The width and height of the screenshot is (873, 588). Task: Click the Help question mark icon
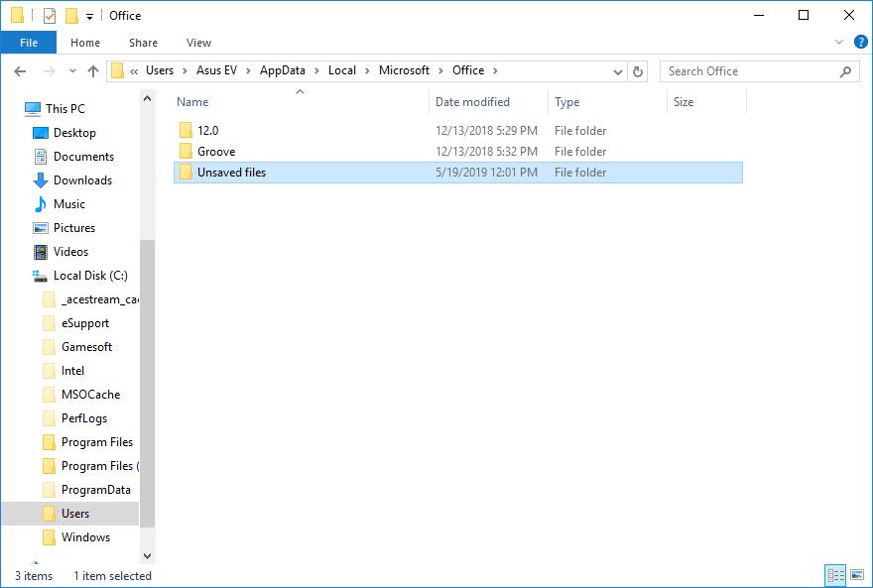coord(861,43)
